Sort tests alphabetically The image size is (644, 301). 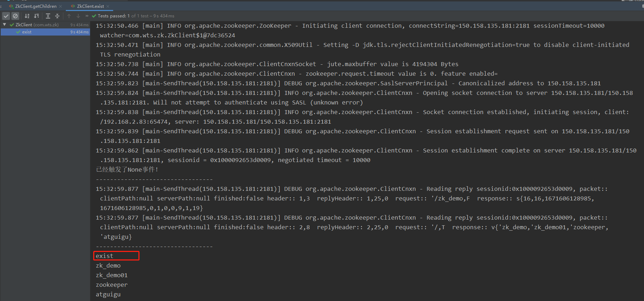[27, 16]
